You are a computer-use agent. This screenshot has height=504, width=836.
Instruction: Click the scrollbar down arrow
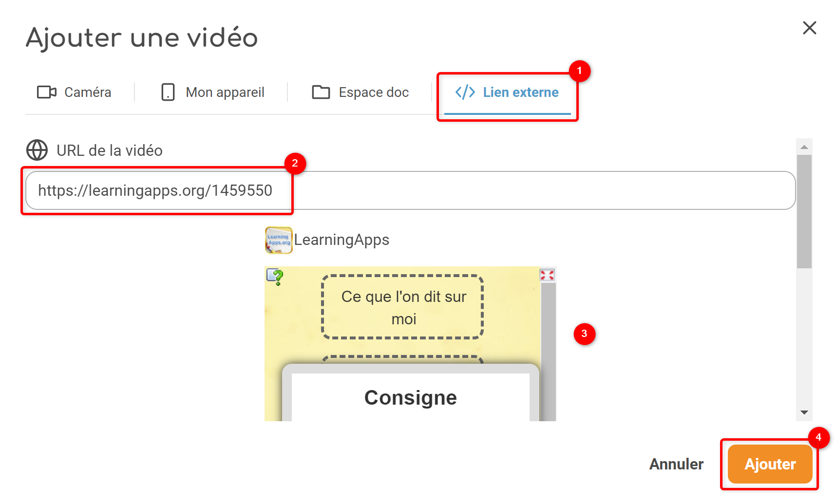804,412
